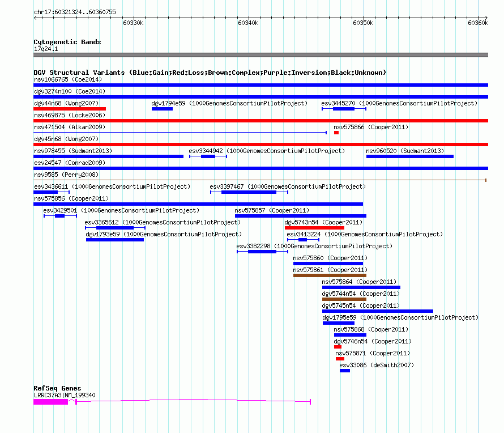This screenshot has width=504, height=433.
Task: Click nsv575856 (Cooper2011) label
Action: (71, 198)
